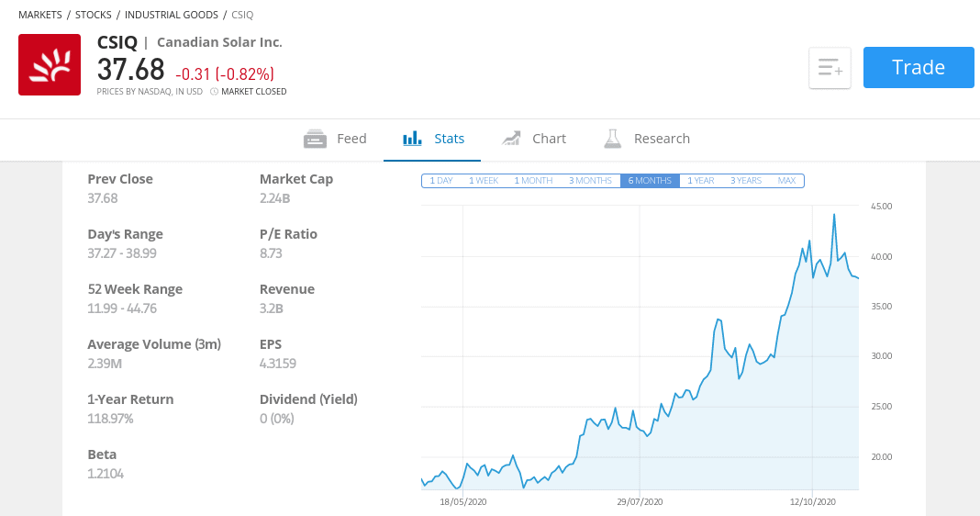
Task: Click the Feed tab newspaper icon
Action: click(x=315, y=139)
